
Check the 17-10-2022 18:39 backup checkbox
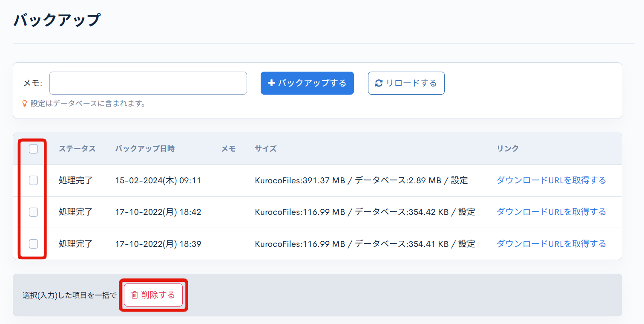(33, 243)
